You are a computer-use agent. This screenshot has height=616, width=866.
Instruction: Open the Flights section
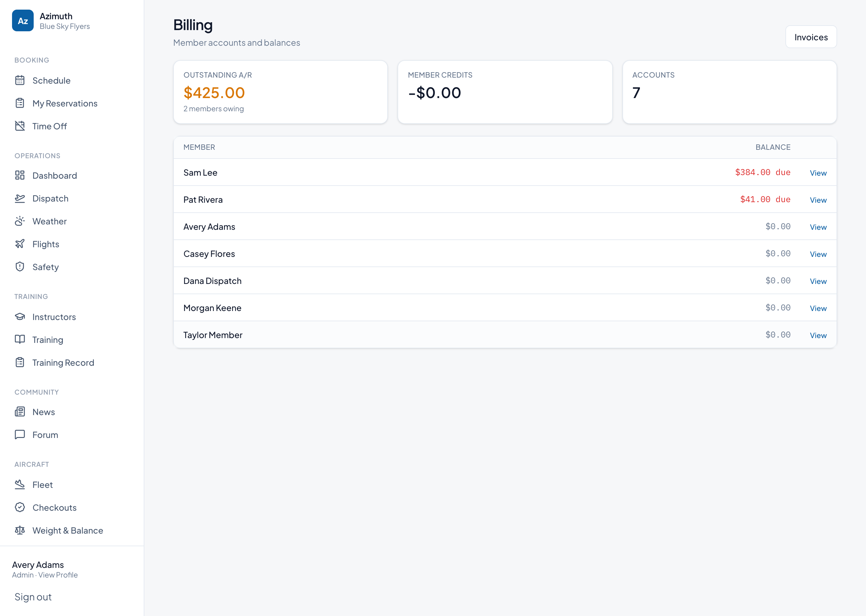[46, 244]
